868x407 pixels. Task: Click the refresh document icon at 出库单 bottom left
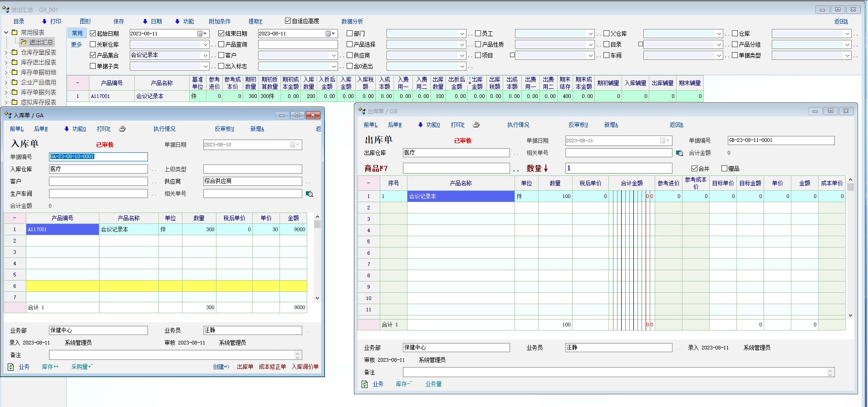(x=364, y=384)
